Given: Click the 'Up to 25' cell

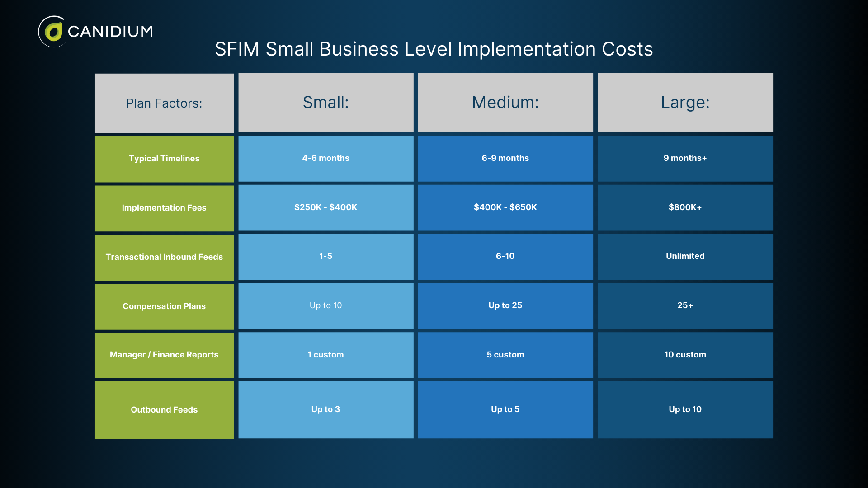Looking at the screenshot, I should click(505, 306).
